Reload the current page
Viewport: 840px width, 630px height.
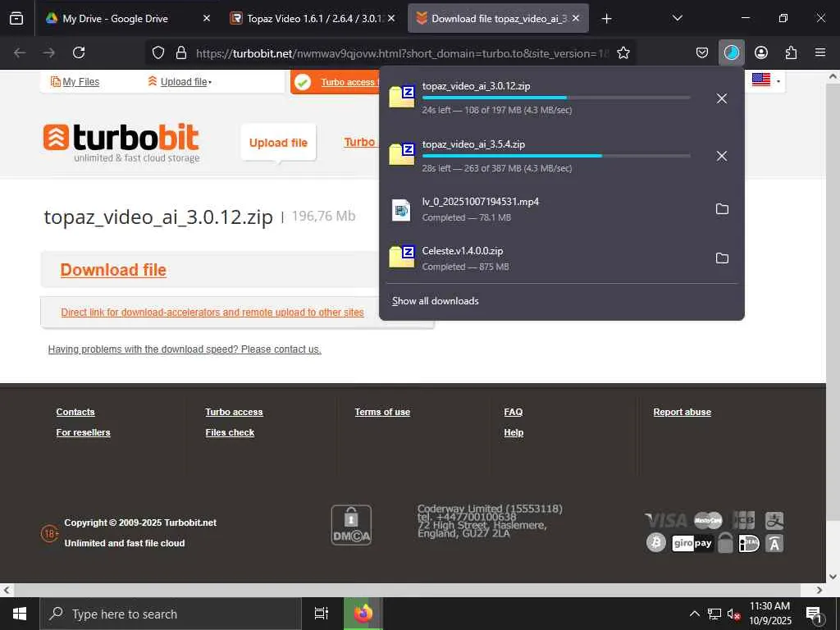pos(79,52)
